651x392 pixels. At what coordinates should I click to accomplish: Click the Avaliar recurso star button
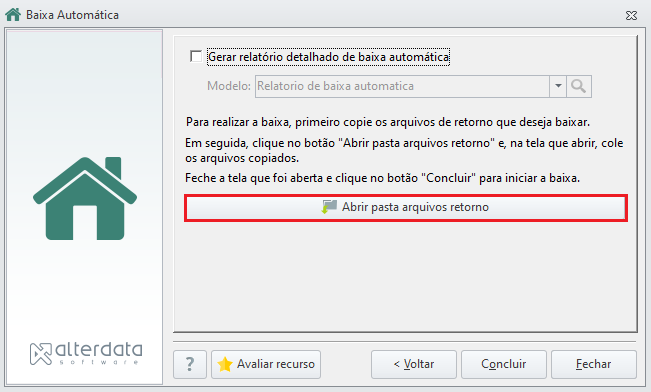click(266, 364)
